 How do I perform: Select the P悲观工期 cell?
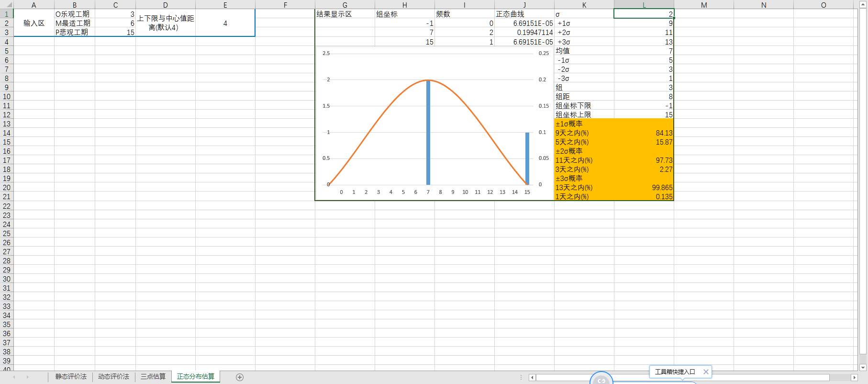click(x=75, y=32)
